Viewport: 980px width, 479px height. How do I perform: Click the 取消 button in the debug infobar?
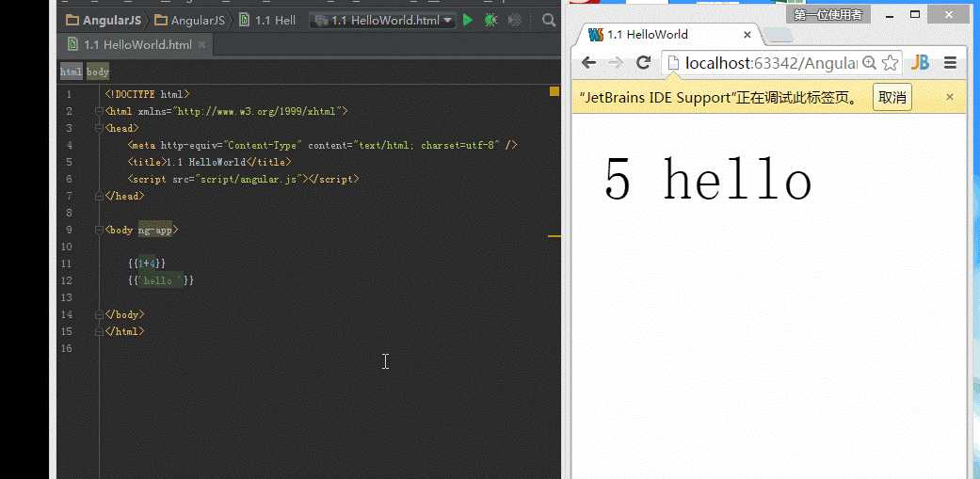pos(892,98)
